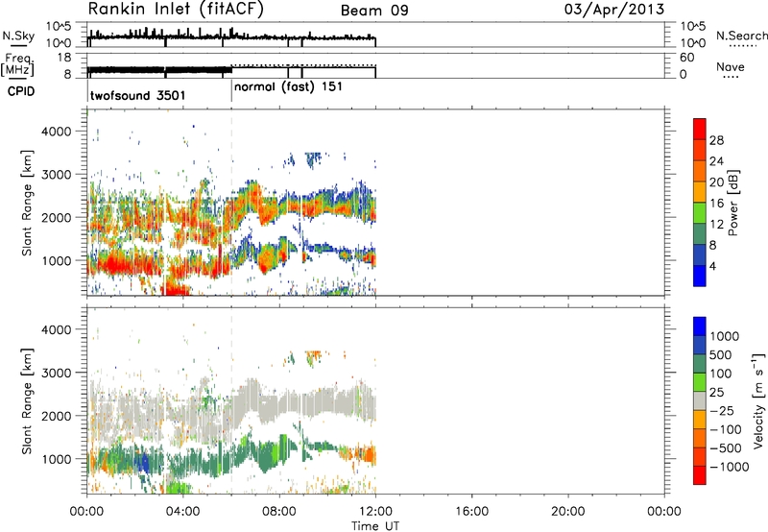
Task: Click the 'normal (fast) 151' CPID text
Action: click(x=288, y=87)
